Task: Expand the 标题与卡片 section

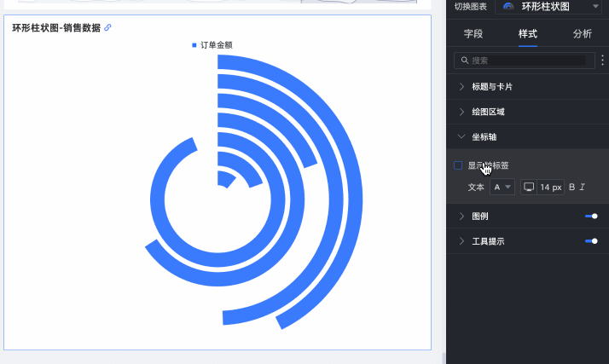Action: click(x=527, y=87)
